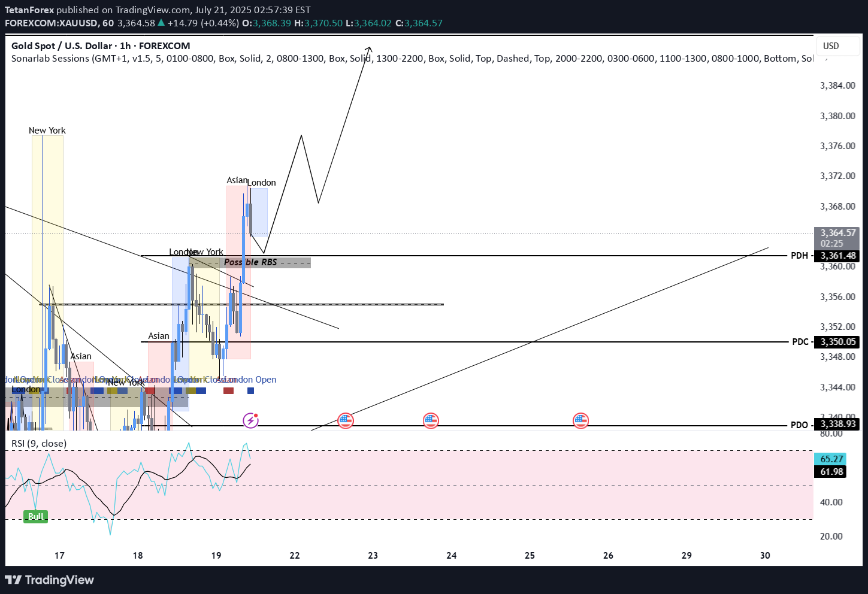Click date 22 on the time axis
868x594 pixels.
point(295,556)
